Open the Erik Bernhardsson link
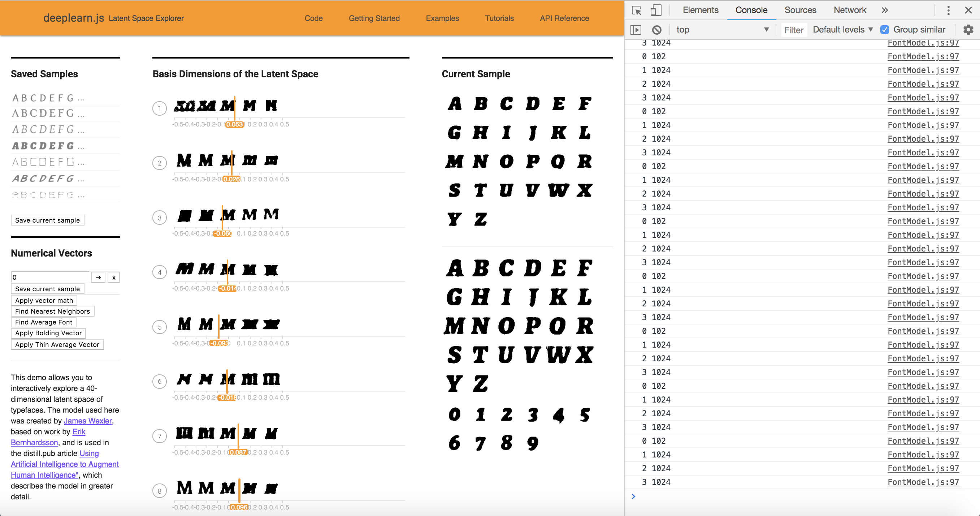980x516 pixels. coord(48,437)
